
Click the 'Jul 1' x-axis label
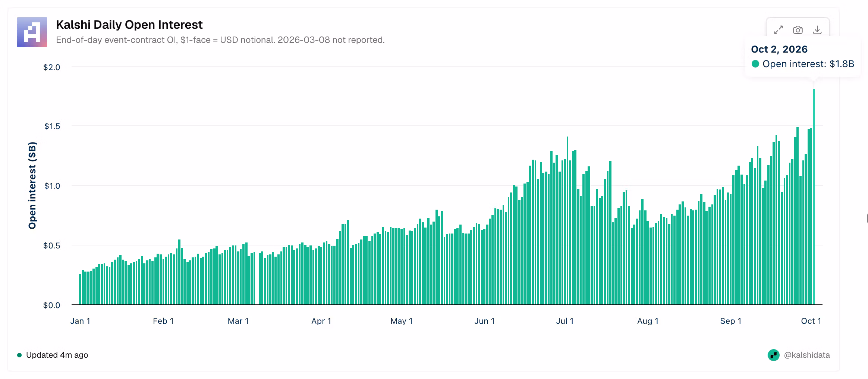pyautogui.click(x=565, y=321)
